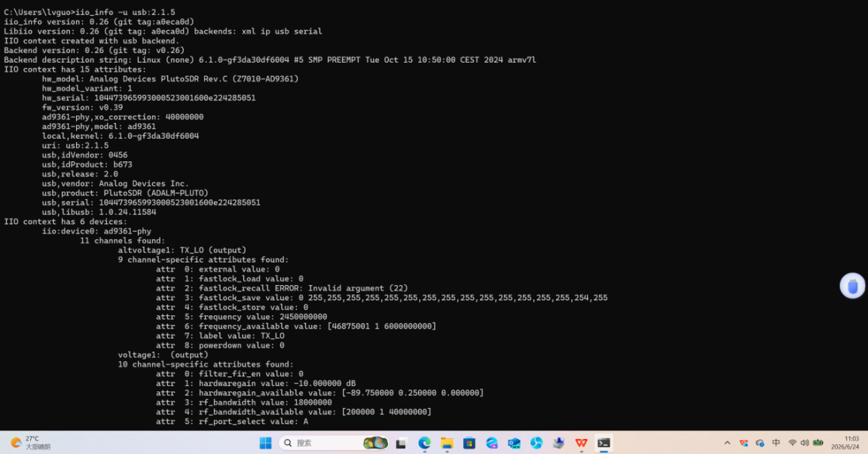This screenshot has height=454, width=868.
Task: Open the new Outlook mail app
Action: pos(515,443)
